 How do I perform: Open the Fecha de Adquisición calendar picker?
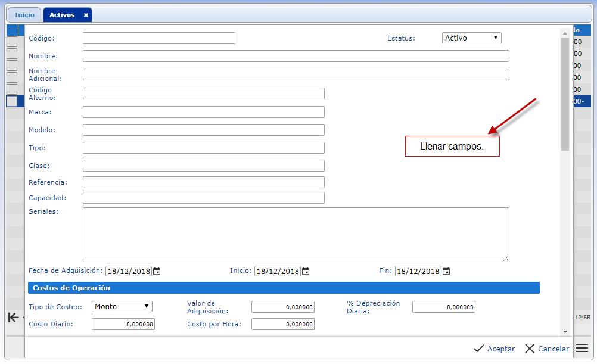pos(157,271)
